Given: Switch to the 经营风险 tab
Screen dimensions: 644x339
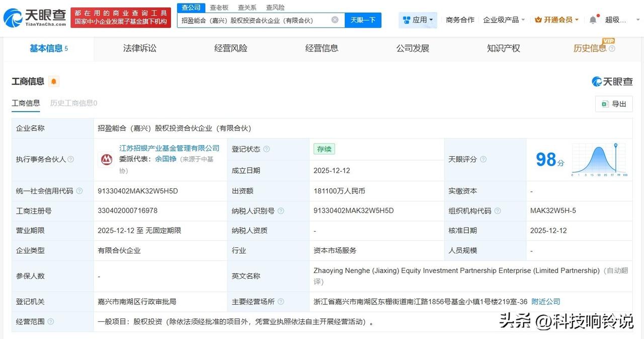Looking at the screenshot, I should (231, 48).
